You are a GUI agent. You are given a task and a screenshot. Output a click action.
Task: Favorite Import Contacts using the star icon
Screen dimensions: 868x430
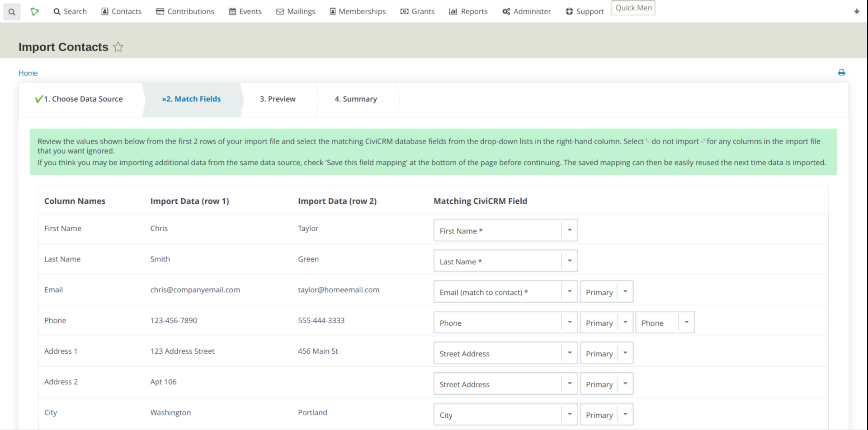[x=118, y=47]
